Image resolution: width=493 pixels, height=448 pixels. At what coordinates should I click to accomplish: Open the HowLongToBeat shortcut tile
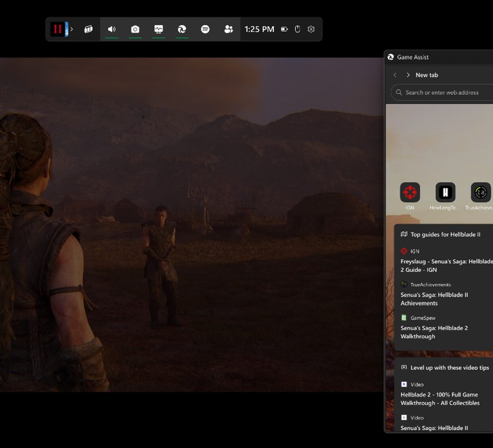pos(445,193)
